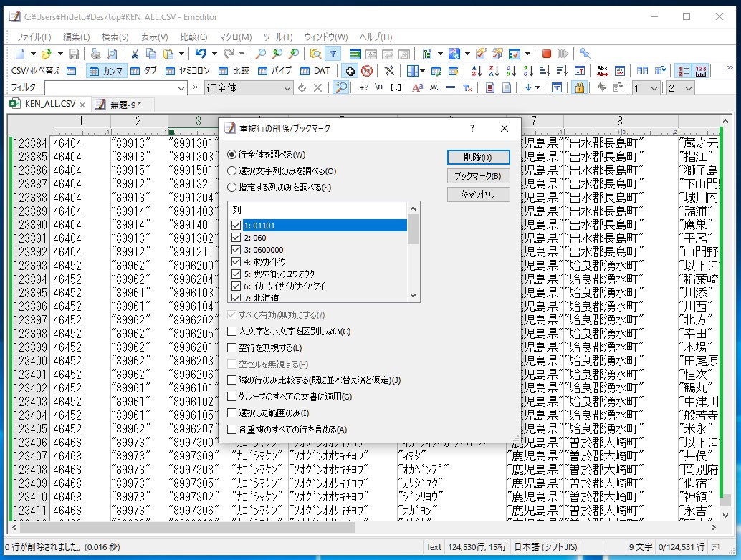Enable 選択した範囲のみ checkbox
Screen dimensions: 741x560
[x=231, y=413]
